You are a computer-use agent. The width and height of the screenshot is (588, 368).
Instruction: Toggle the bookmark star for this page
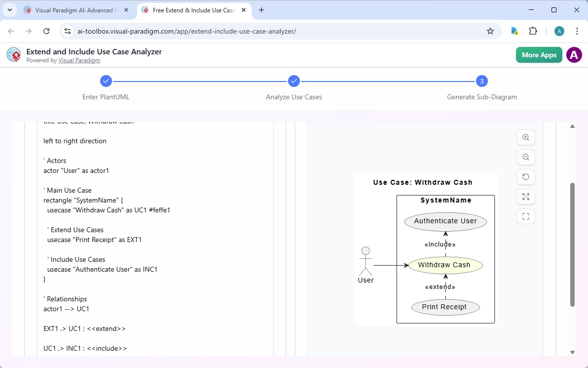(490, 31)
